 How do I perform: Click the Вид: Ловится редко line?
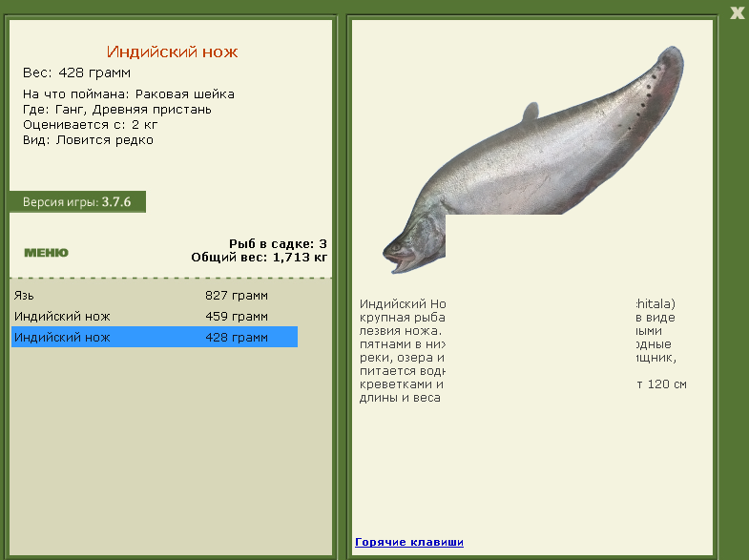point(88,140)
